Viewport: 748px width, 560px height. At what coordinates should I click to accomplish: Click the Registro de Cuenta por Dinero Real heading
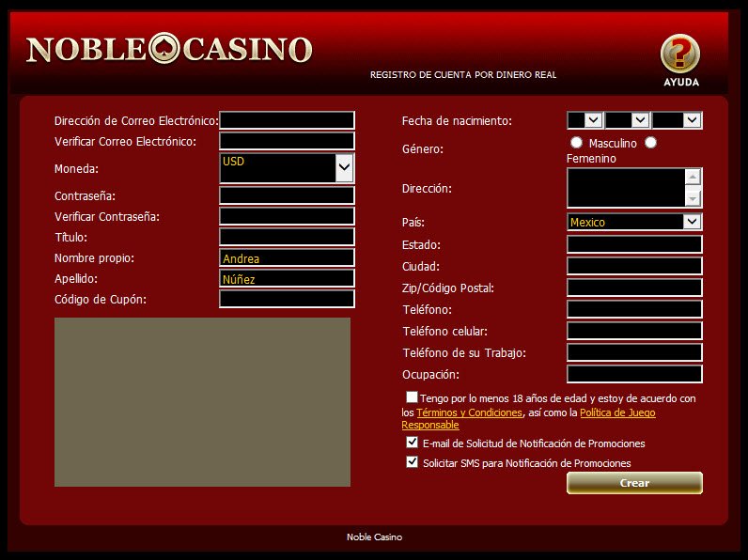[x=463, y=75]
